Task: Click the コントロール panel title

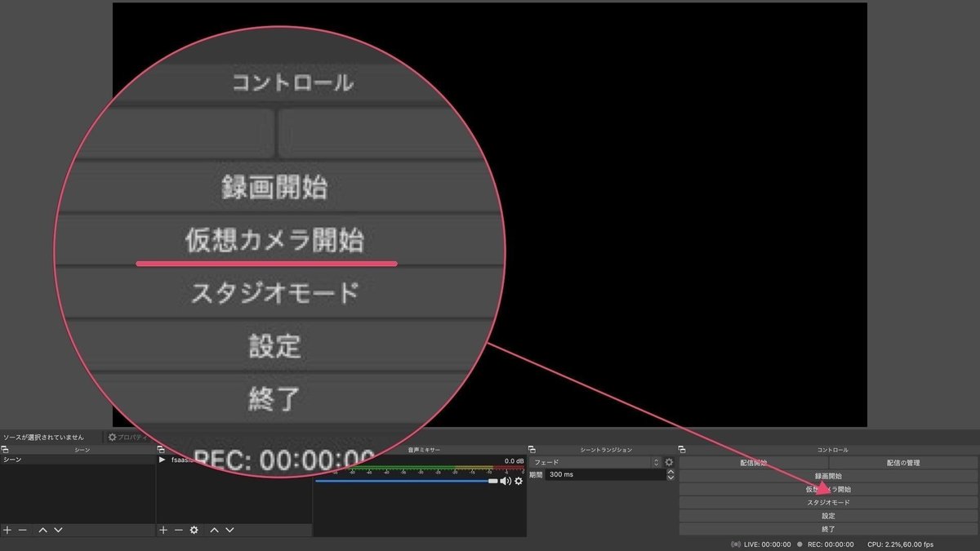Action: [x=832, y=450]
